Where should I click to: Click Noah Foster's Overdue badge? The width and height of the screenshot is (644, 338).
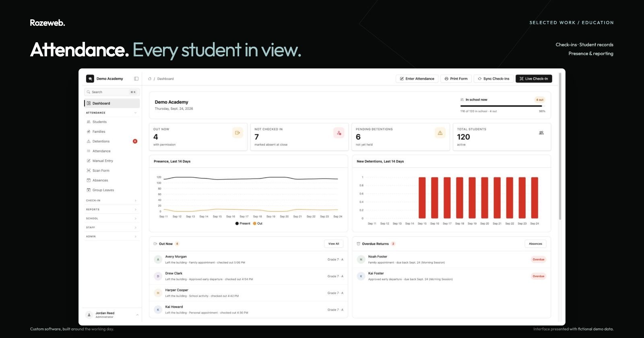click(x=539, y=260)
